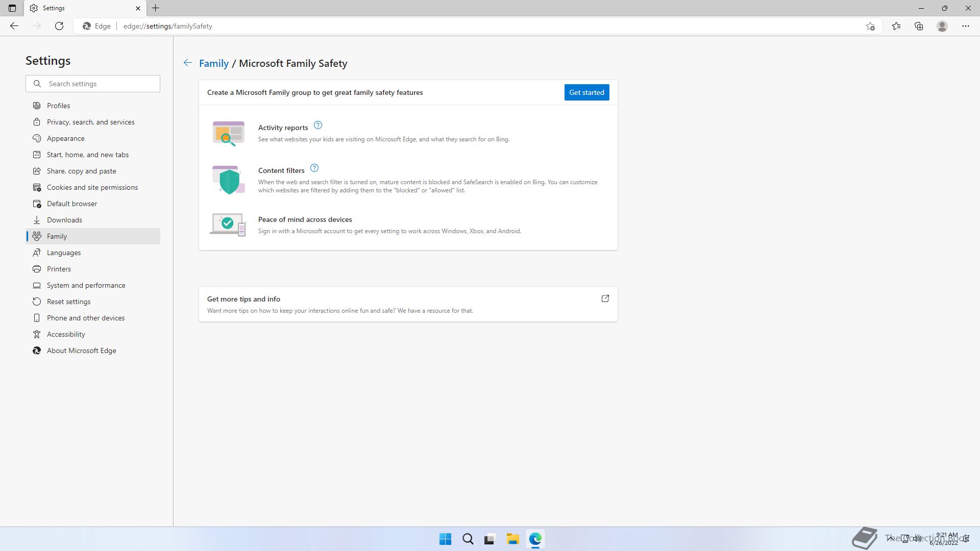Open the tab actions menu icon
This screenshot has width=980, height=551.
[x=12, y=8]
